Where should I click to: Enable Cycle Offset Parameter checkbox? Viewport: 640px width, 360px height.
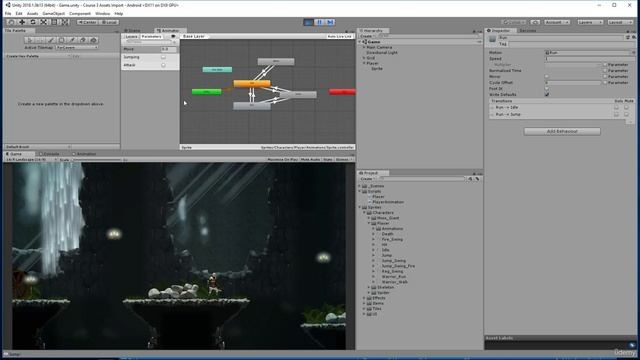tap(605, 82)
